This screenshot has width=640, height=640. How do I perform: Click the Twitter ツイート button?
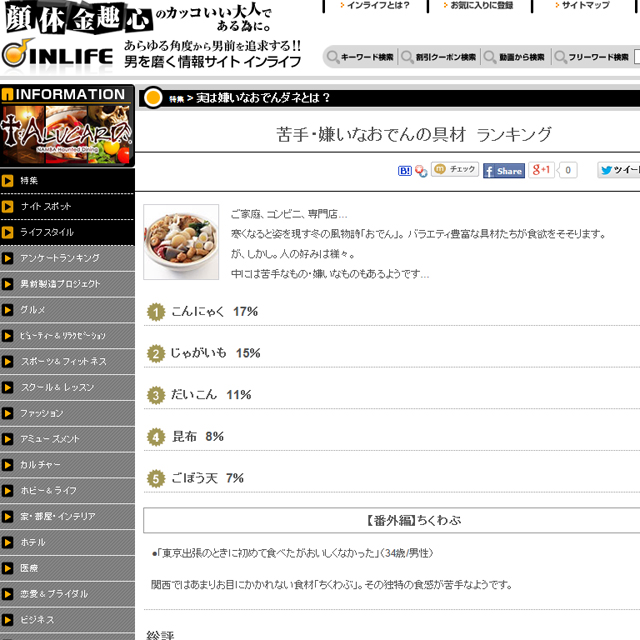pos(619,170)
